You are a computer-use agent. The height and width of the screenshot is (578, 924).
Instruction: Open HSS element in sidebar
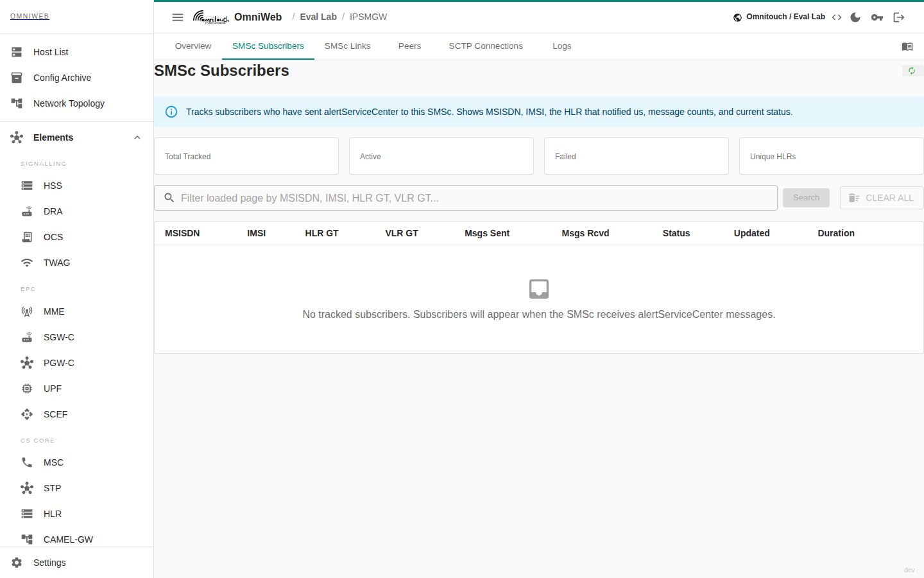click(77, 186)
